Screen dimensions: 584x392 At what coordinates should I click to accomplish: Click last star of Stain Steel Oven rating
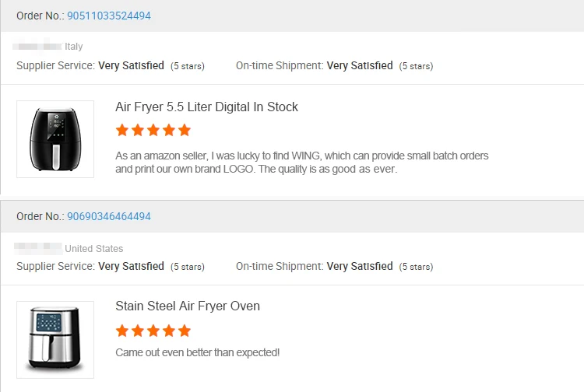[x=185, y=331]
